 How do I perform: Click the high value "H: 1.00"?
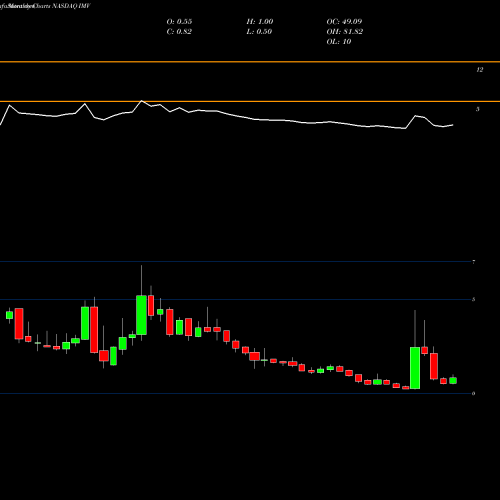pos(260,21)
